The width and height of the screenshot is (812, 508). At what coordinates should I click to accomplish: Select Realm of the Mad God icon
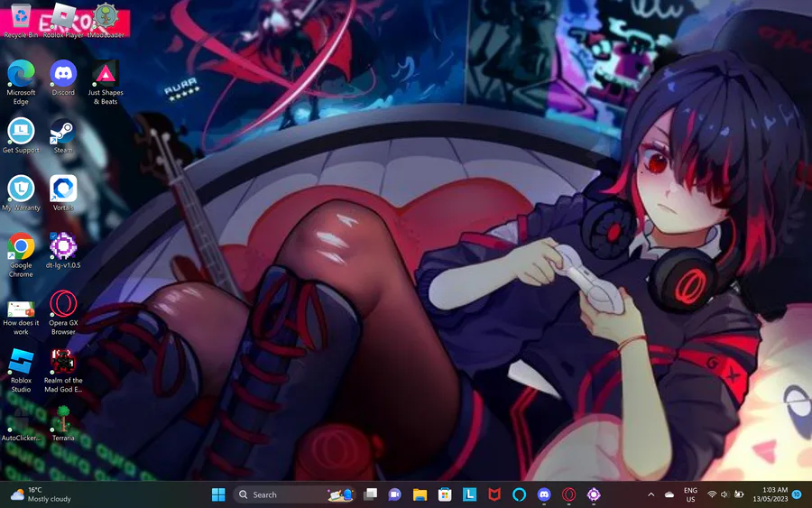point(63,370)
